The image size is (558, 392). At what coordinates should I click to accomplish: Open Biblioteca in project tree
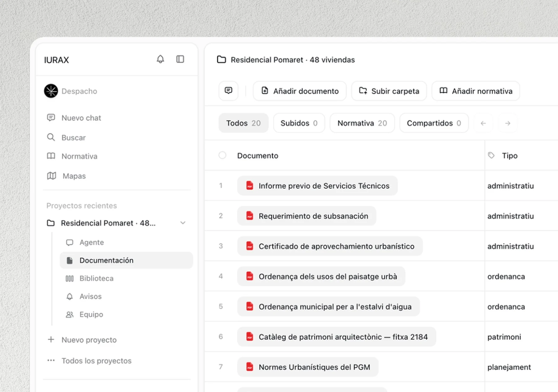pos(89,278)
